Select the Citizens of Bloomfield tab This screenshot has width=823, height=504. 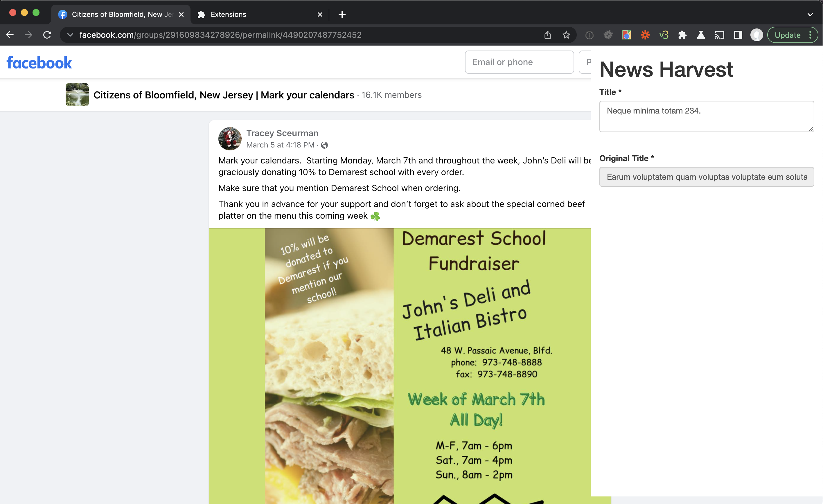(x=120, y=14)
